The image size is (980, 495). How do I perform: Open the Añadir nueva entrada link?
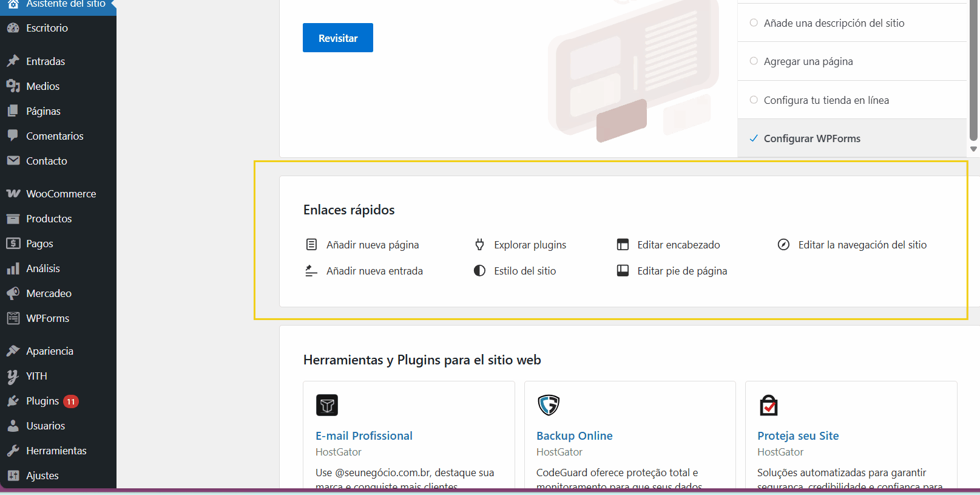(x=374, y=271)
